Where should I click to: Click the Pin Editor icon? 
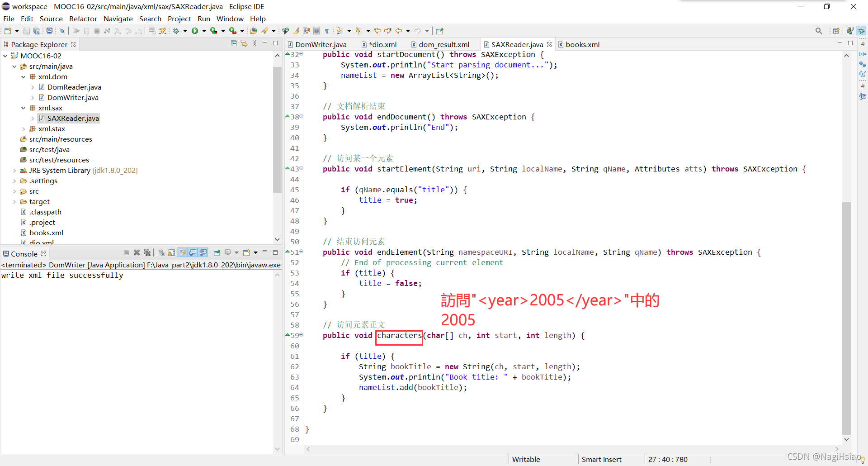439,31
